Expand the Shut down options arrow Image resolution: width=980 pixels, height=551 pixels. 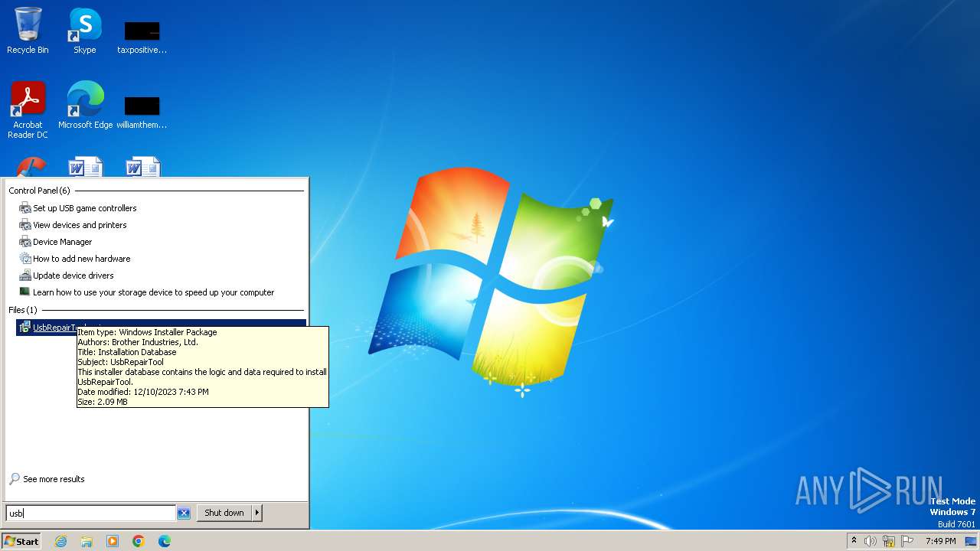click(x=257, y=513)
